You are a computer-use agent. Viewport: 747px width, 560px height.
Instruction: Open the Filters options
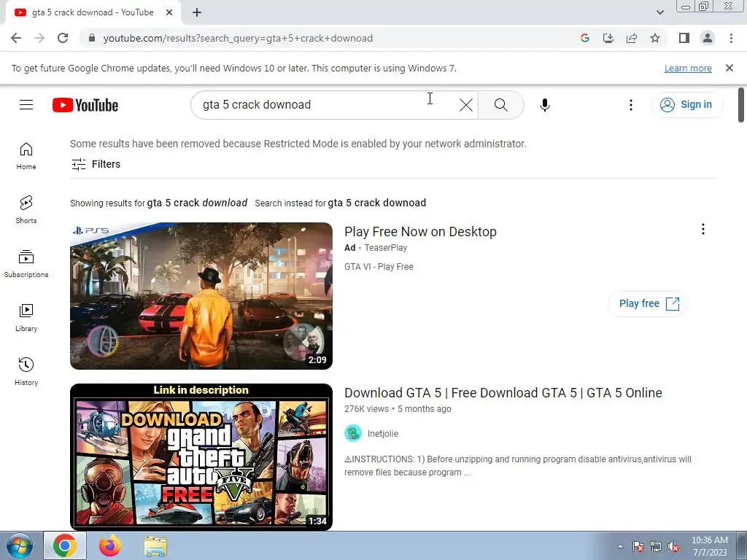[96, 164]
